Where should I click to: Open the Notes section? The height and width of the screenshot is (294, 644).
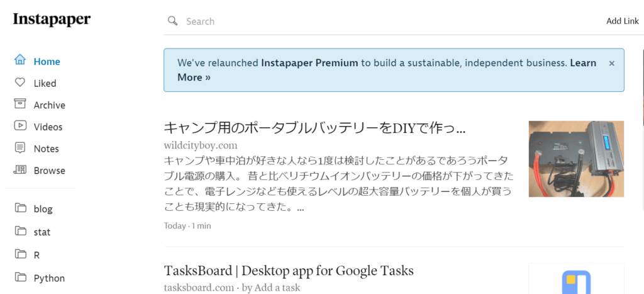pos(46,149)
